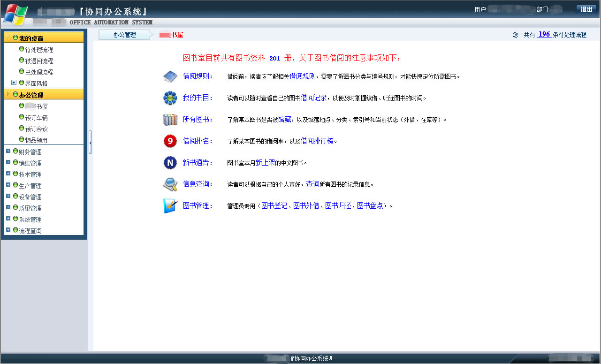Click the Windows logo in the header

[15, 15]
